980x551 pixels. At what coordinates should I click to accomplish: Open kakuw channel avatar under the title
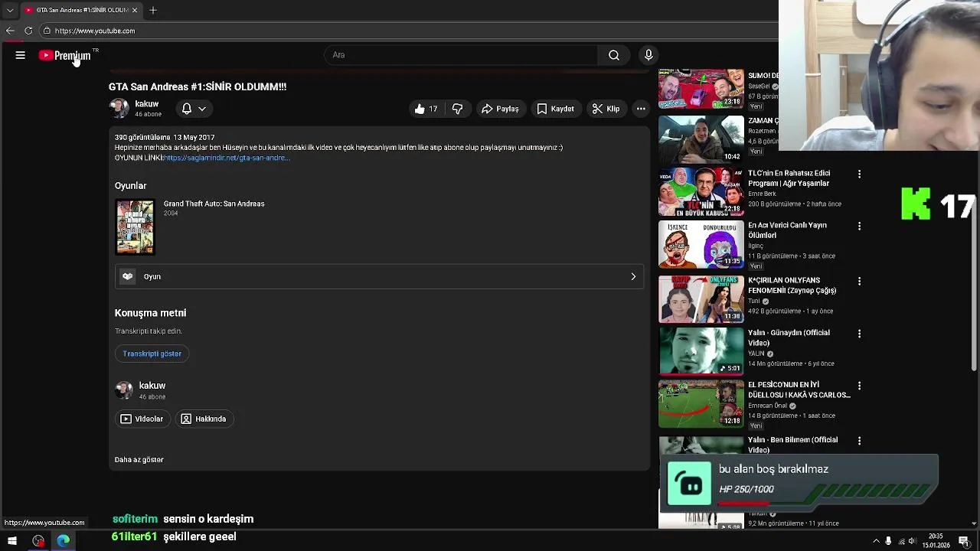(119, 109)
